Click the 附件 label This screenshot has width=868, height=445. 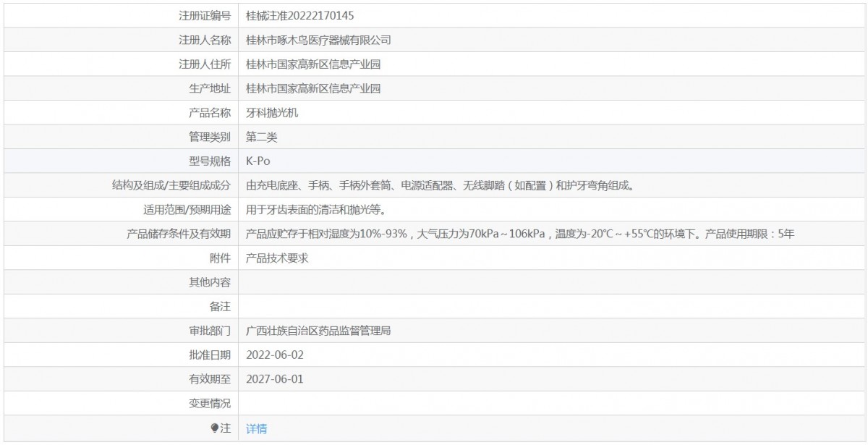[x=220, y=258]
